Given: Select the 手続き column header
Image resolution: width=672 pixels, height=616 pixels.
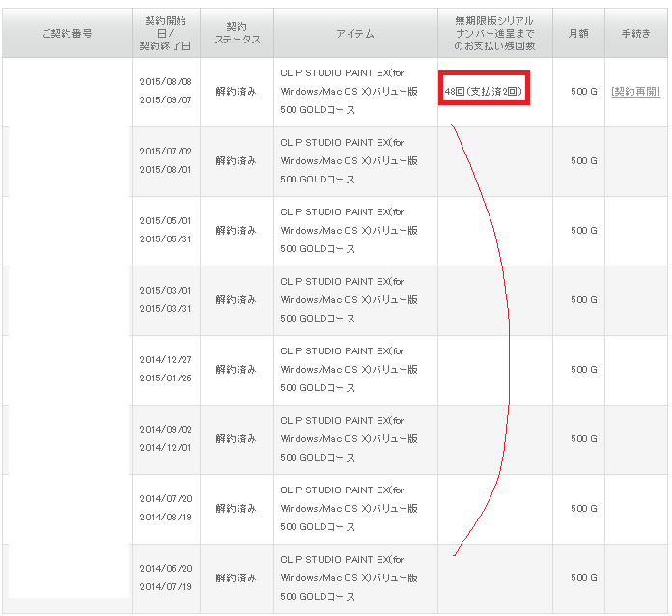Looking at the screenshot, I should coord(636,33).
